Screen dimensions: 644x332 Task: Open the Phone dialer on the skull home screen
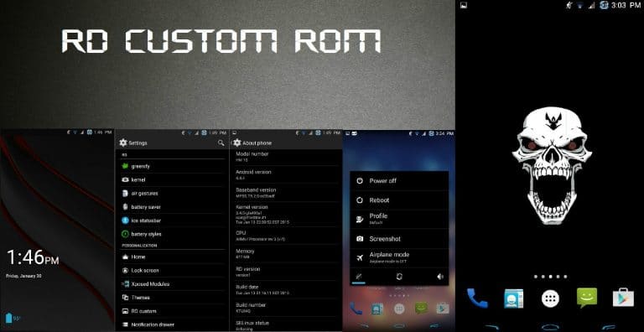[x=477, y=298]
